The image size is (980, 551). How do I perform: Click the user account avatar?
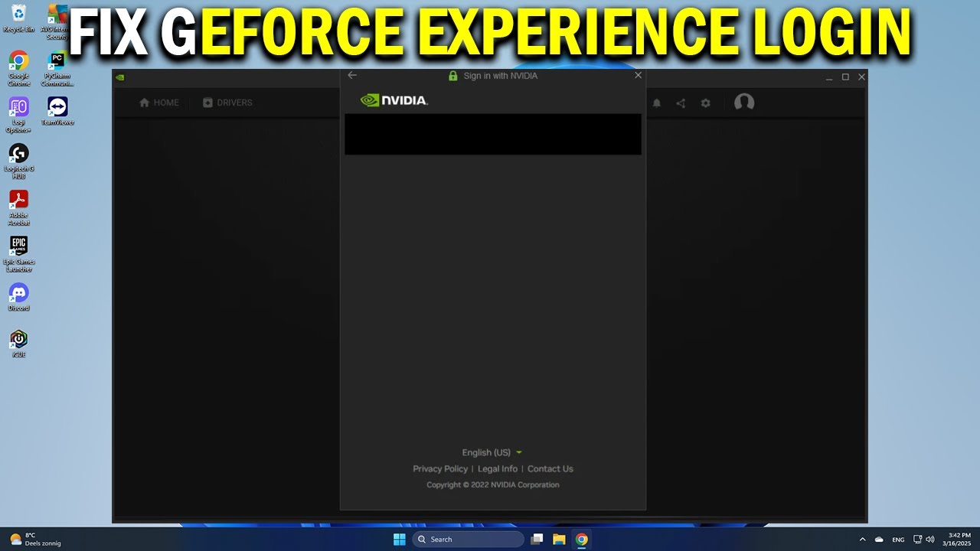pos(744,103)
